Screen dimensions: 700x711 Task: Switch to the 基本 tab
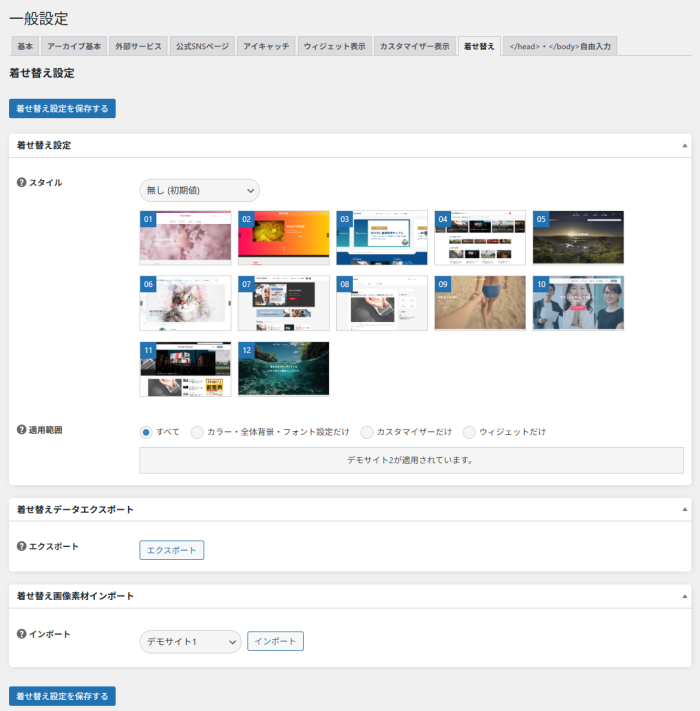pos(25,46)
